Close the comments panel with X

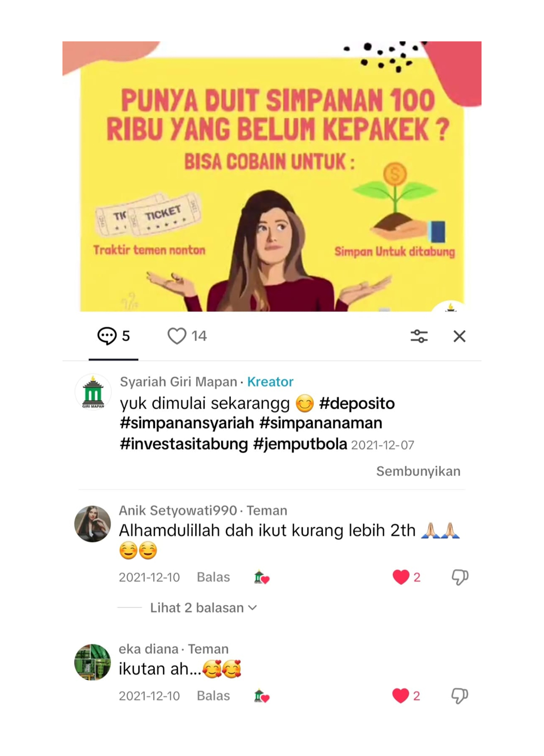point(459,336)
